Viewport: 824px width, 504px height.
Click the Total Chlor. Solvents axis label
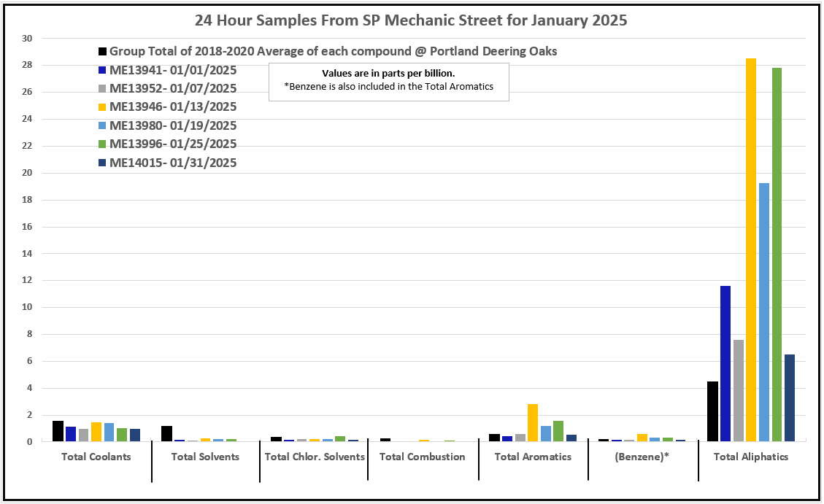click(x=314, y=457)
